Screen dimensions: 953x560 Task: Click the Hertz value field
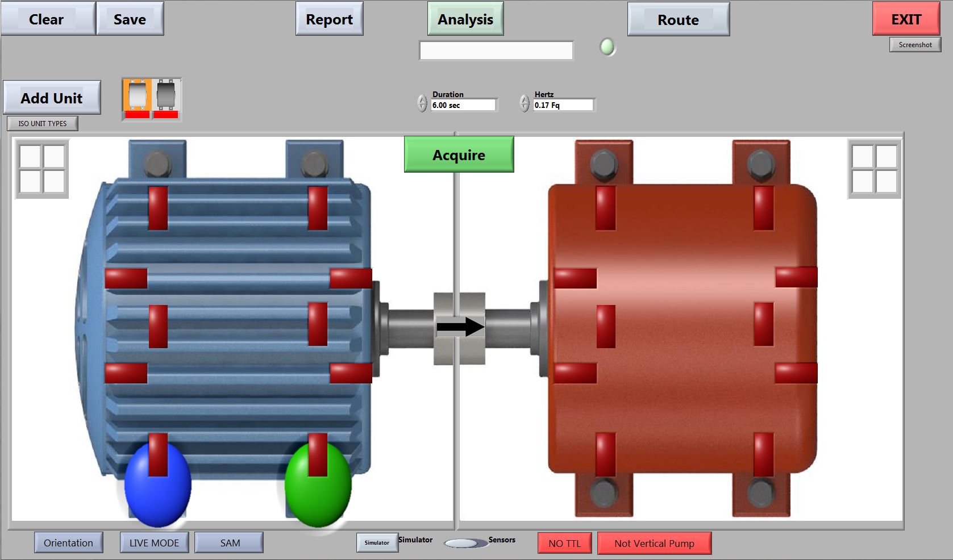[563, 105]
